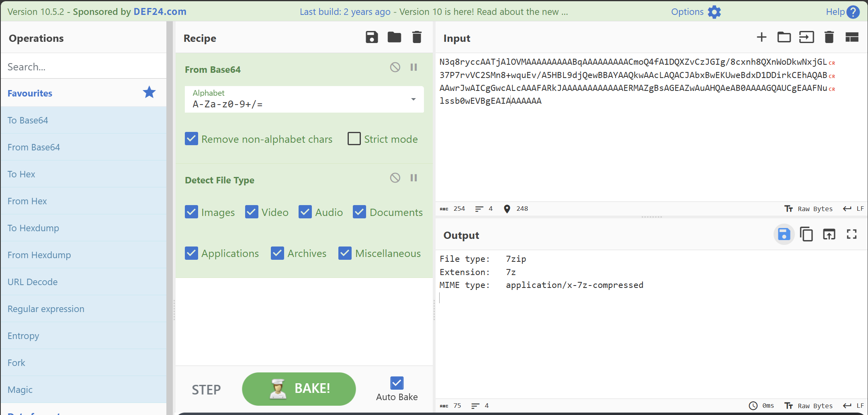Uncheck Video file type detection
This screenshot has width=868, height=415.
click(x=252, y=212)
